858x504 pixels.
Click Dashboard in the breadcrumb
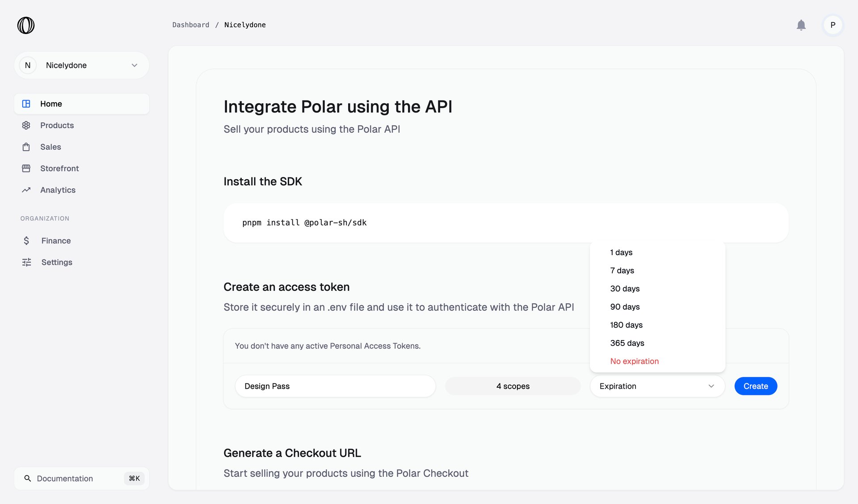coord(191,25)
